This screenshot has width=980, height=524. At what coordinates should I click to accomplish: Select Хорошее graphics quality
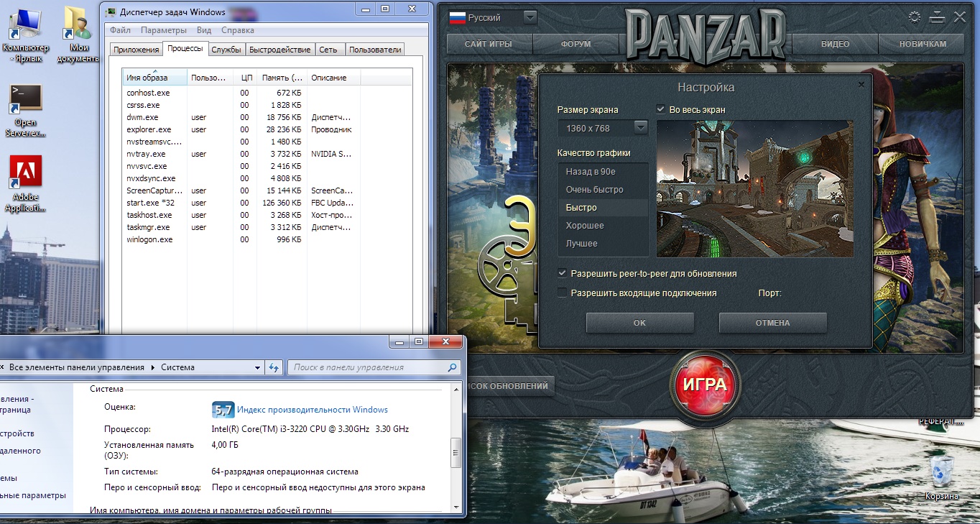603,226
